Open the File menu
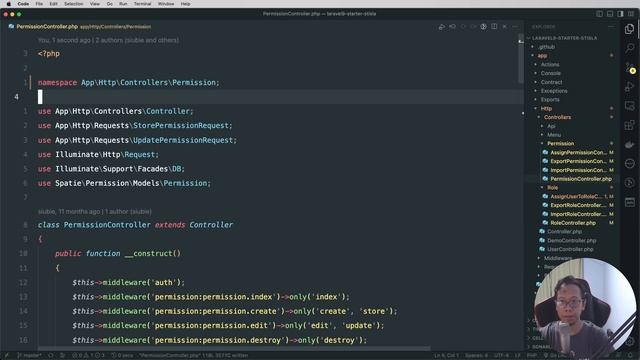The height and width of the screenshot is (360, 640). pos(39,4)
